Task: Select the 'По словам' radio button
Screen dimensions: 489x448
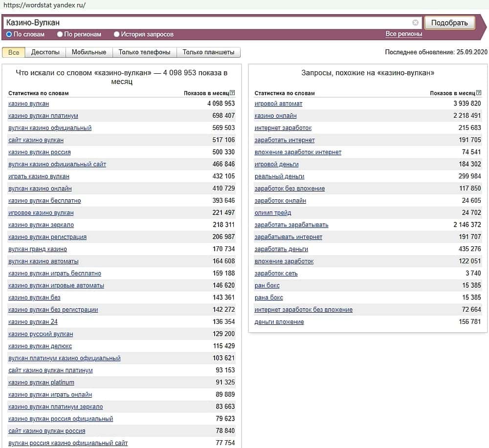Action: coord(9,34)
